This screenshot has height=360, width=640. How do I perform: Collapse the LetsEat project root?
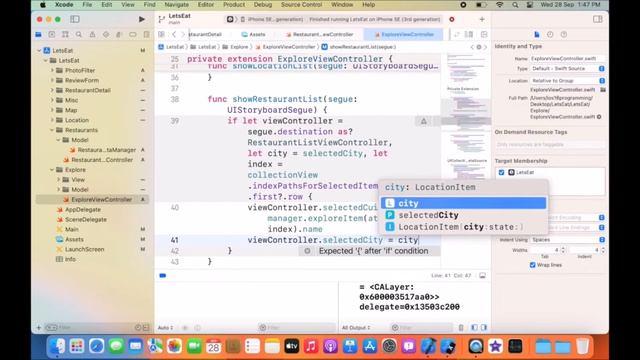40,51
